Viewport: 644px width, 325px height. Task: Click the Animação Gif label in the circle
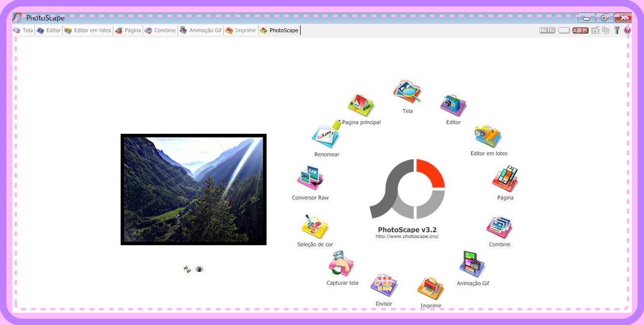coord(473,283)
